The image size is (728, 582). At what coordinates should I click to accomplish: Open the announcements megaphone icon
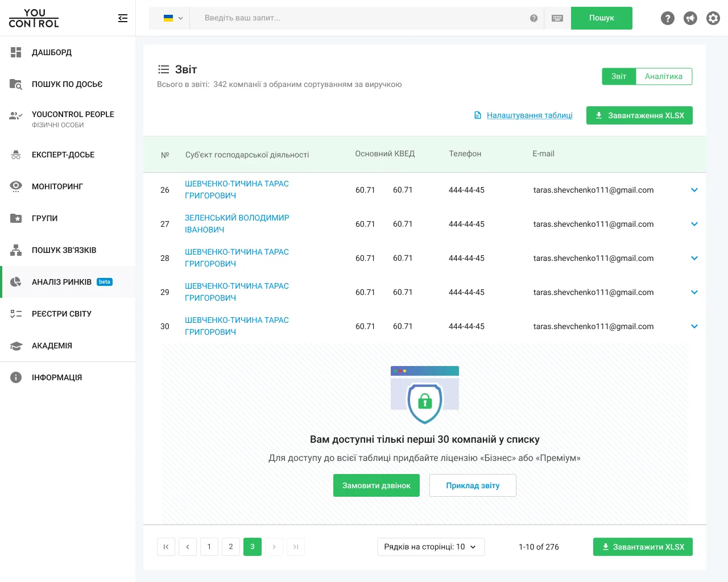coord(690,18)
